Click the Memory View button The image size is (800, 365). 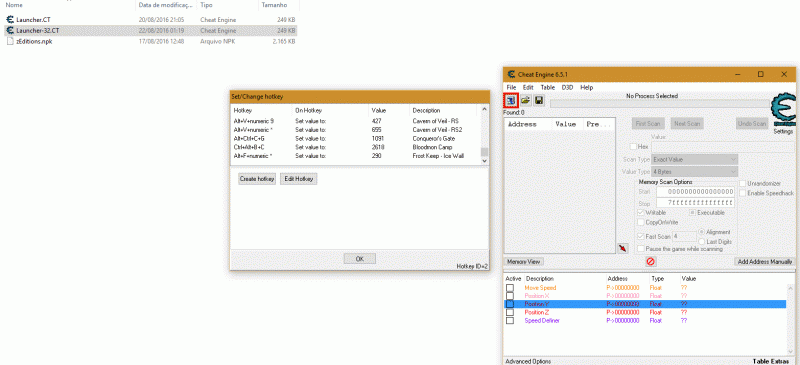tap(523, 261)
